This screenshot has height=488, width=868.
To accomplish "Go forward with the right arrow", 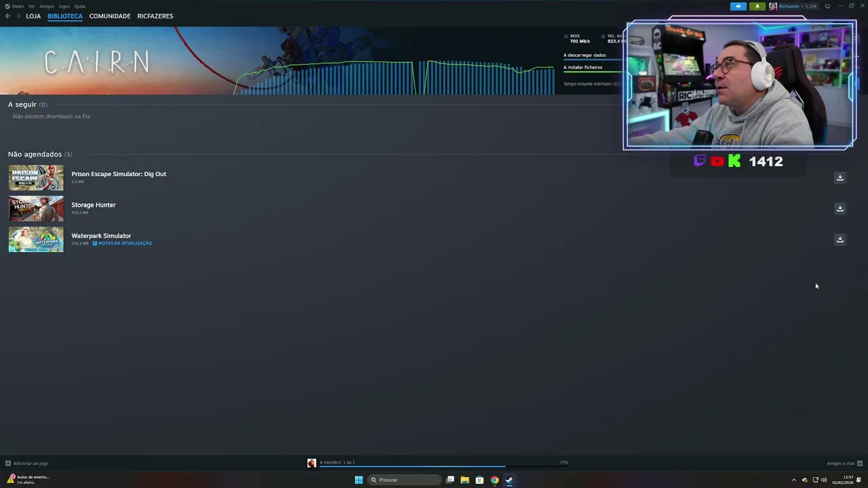I will (18, 16).
